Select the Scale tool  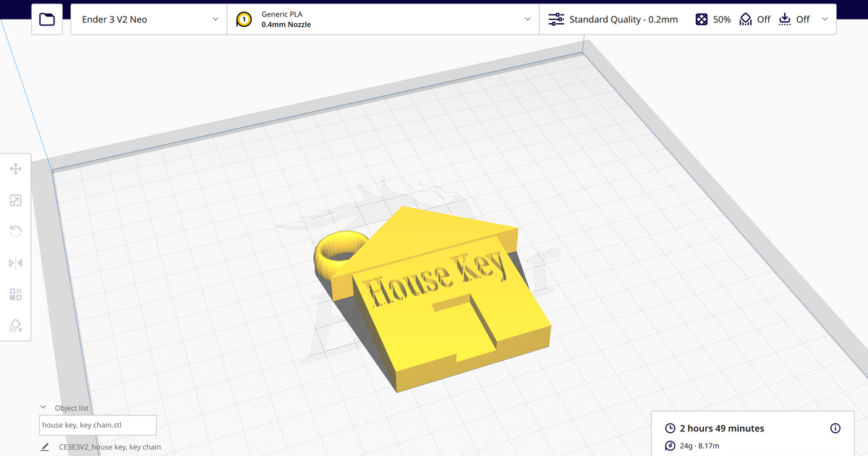(x=16, y=200)
